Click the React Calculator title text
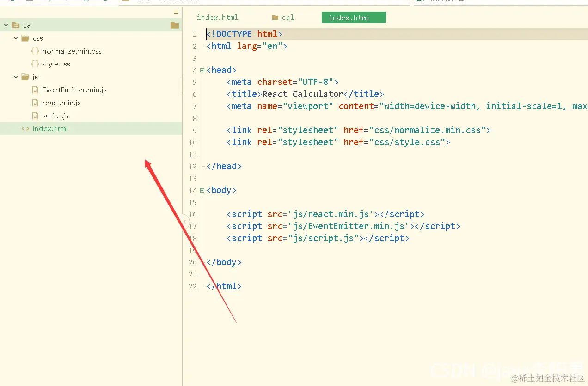 coord(303,94)
